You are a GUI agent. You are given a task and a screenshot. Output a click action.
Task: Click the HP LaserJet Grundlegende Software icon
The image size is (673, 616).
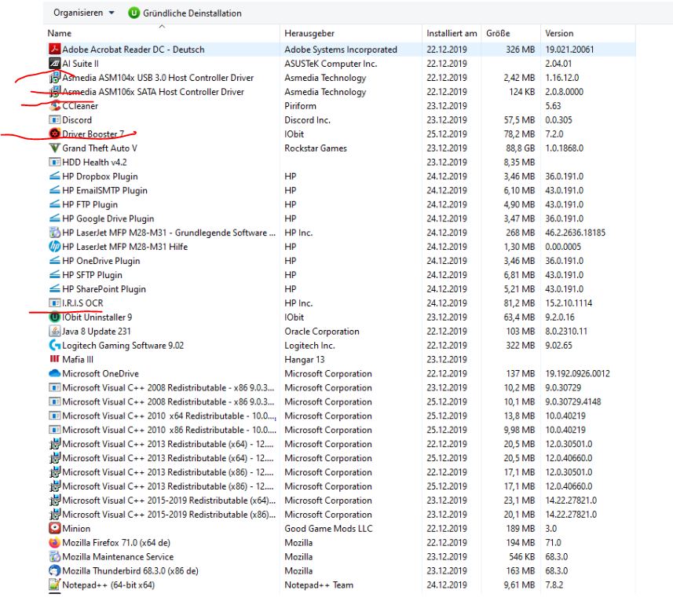pyautogui.click(x=54, y=233)
